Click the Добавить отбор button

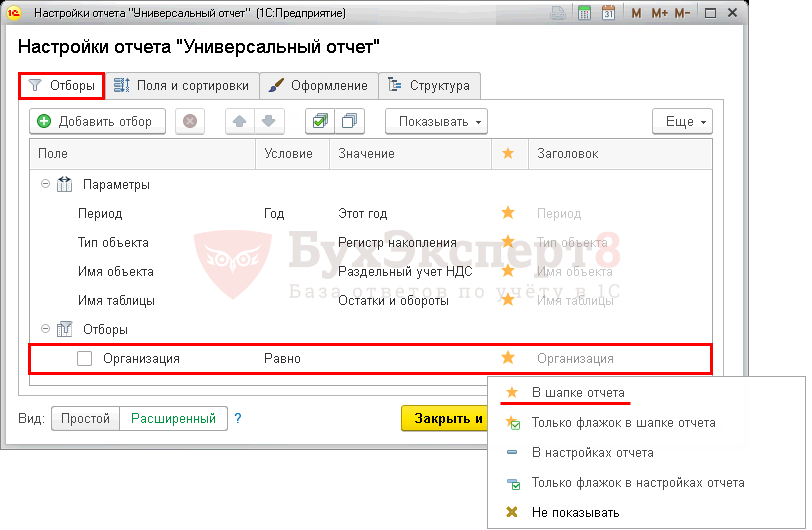(x=95, y=121)
